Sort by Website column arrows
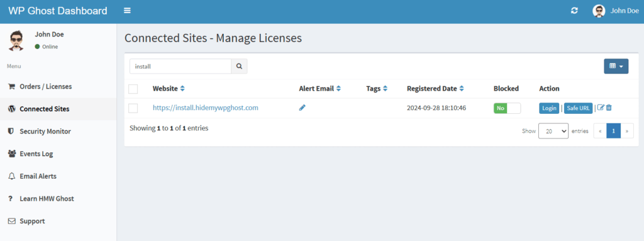The image size is (644, 241). pos(182,89)
